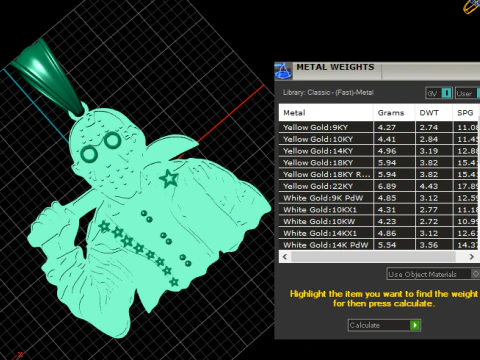Select the Yellow Gold:9KY row
Viewport: 480px width, 360px height.
pos(379,127)
